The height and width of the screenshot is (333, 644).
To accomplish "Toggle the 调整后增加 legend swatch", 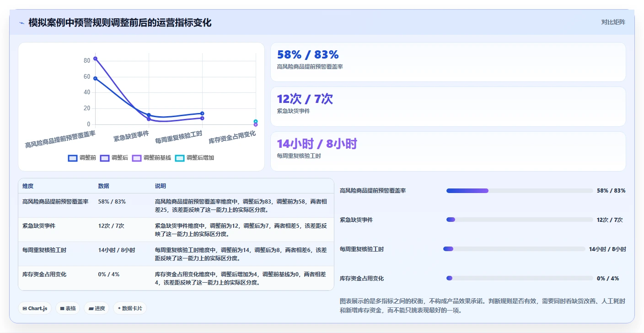I will 180,158.
